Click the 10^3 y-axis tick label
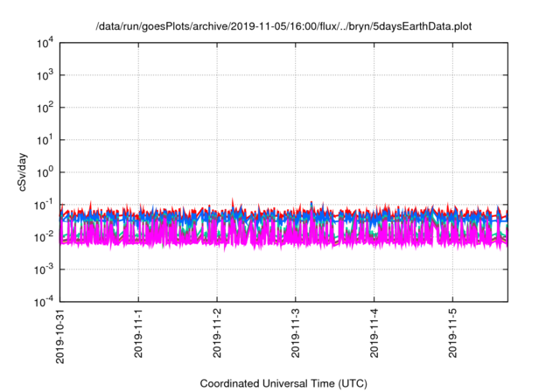 pos(45,75)
